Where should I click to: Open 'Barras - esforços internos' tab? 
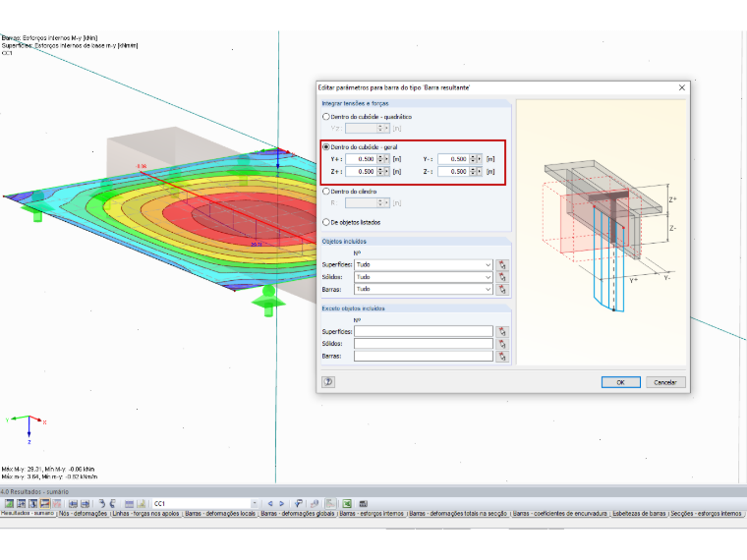[372, 513]
